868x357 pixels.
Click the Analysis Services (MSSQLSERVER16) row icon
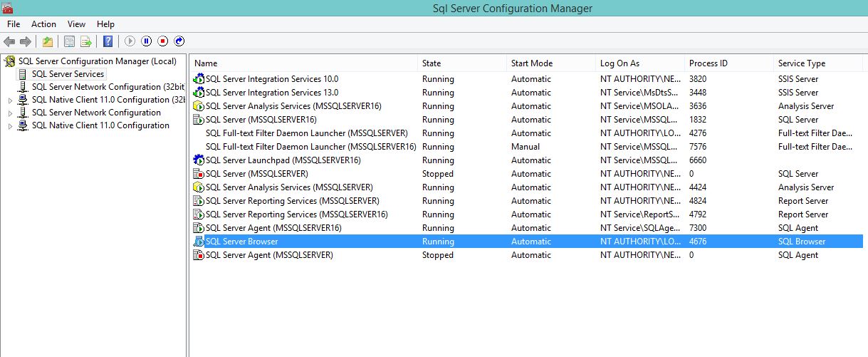point(199,106)
